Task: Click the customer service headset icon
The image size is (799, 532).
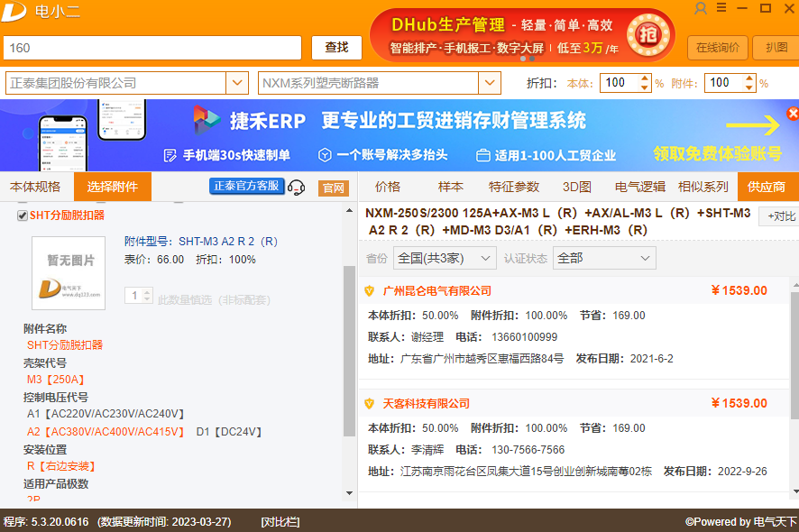Action: pyautogui.click(x=296, y=188)
